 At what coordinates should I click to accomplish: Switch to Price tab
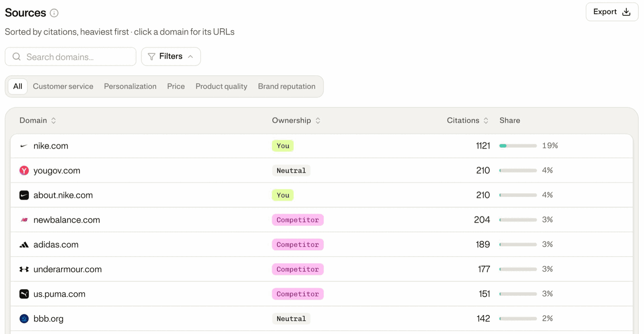176,86
